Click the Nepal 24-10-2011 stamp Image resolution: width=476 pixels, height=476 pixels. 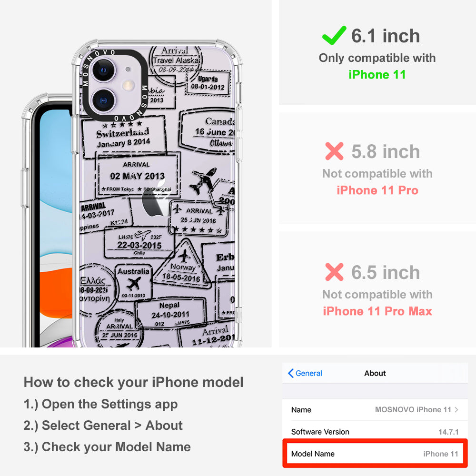170,313
